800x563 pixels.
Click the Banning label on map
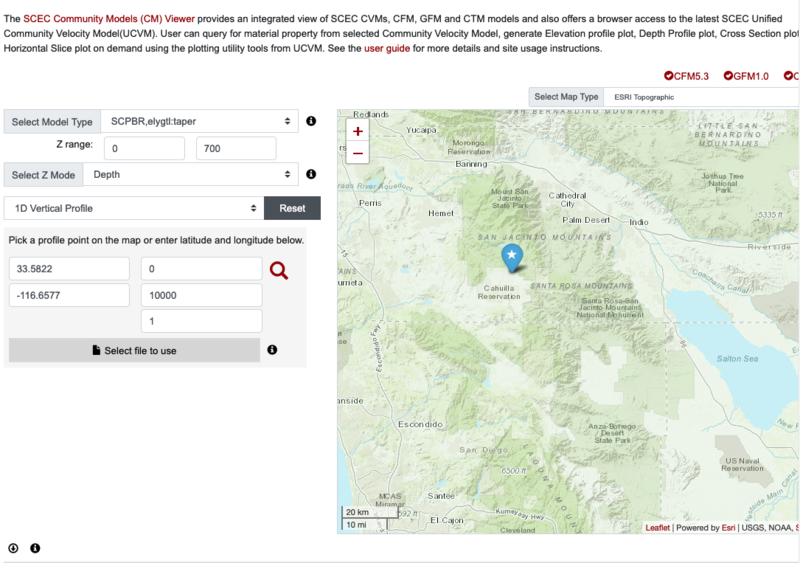[471, 164]
